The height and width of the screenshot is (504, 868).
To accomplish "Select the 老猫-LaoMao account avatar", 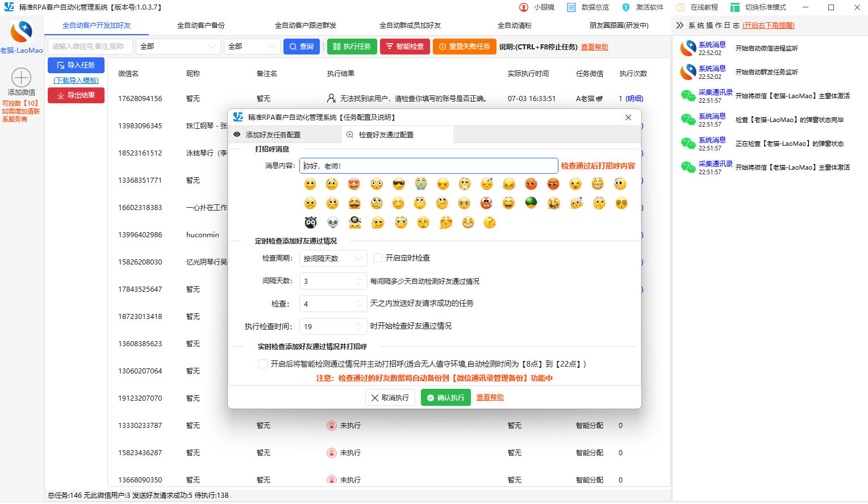I will coord(22,32).
